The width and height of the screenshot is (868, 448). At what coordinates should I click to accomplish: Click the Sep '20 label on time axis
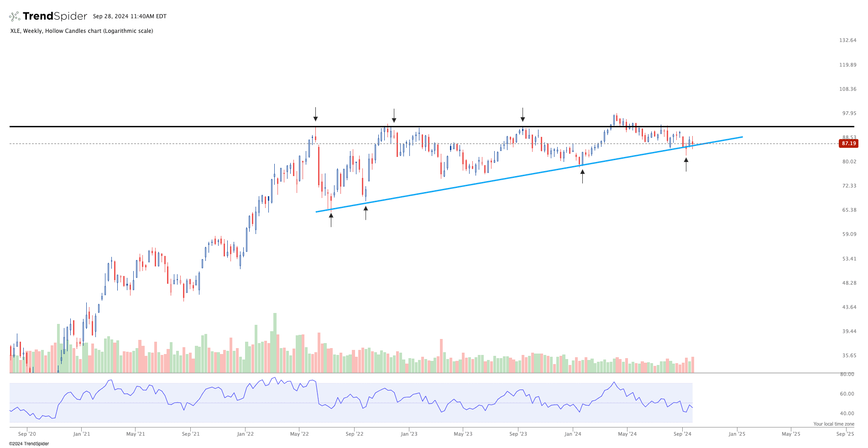click(27, 434)
